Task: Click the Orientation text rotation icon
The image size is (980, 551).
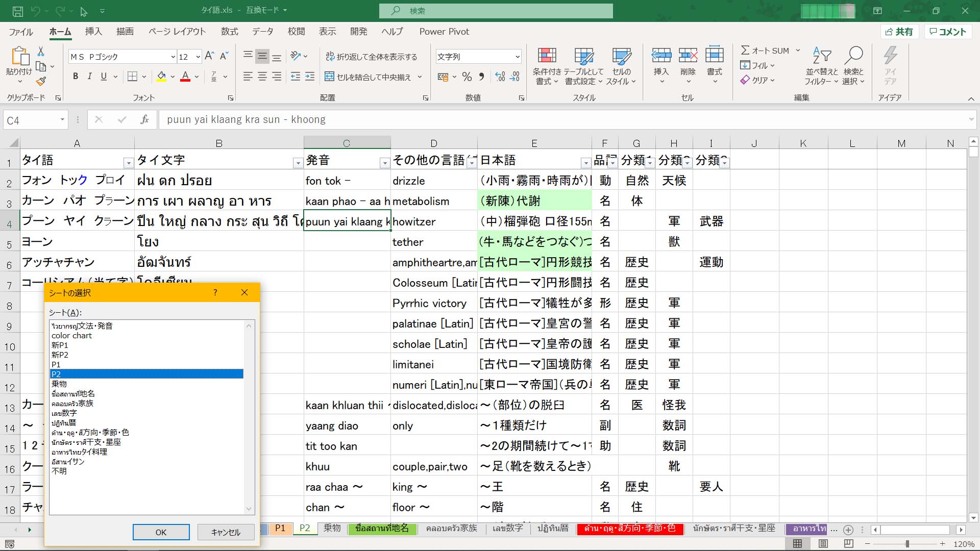Action: pyautogui.click(x=296, y=56)
